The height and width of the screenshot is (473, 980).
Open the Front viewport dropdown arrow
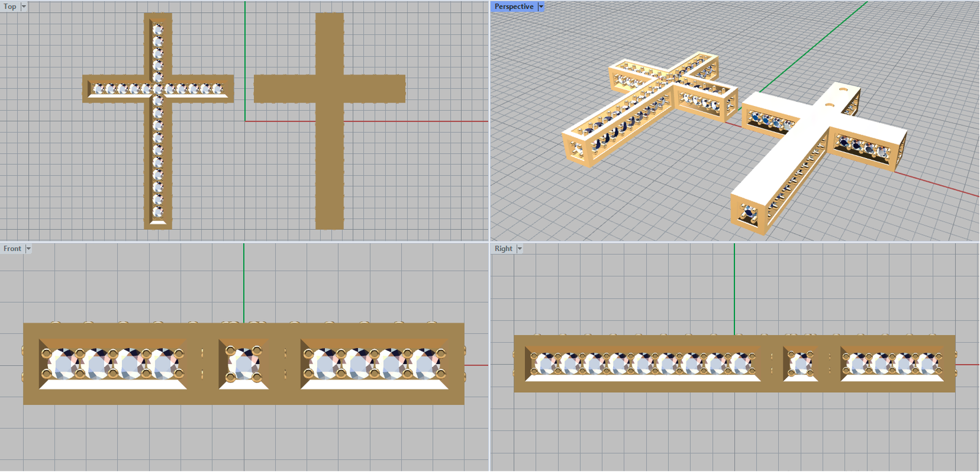28,249
